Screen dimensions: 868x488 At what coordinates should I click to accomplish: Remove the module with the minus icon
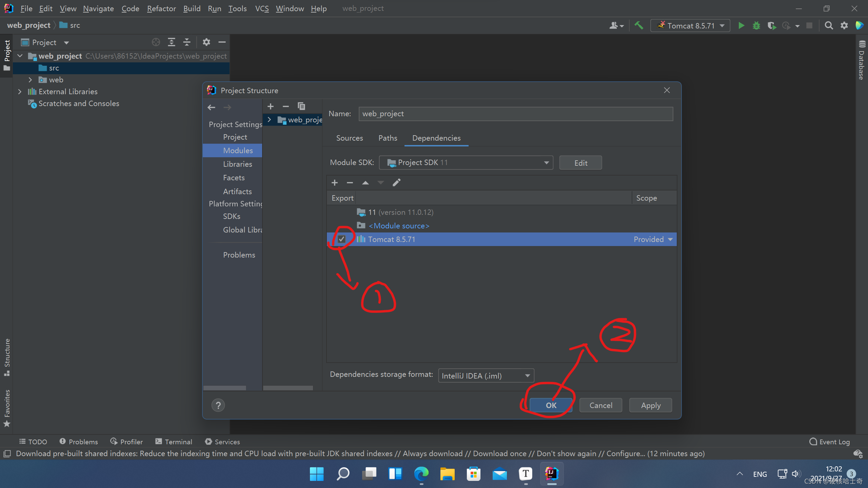click(x=286, y=106)
